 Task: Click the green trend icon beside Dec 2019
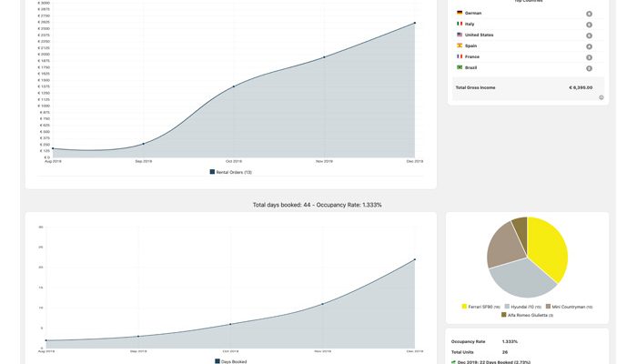click(453, 361)
